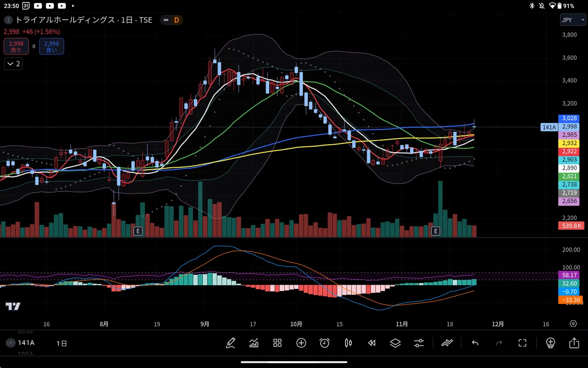Viewport: 588px width, 368px height.
Task: Change chart type via candlestick icon
Action: [348, 343]
